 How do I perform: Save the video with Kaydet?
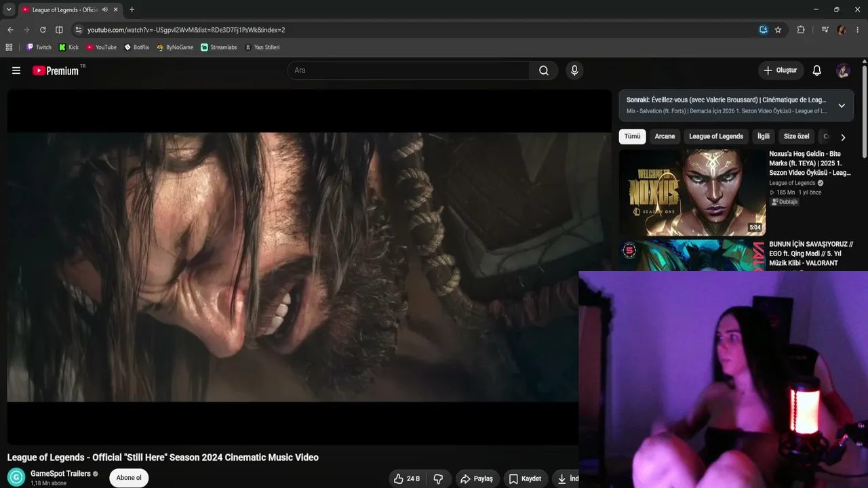tap(526, 479)
